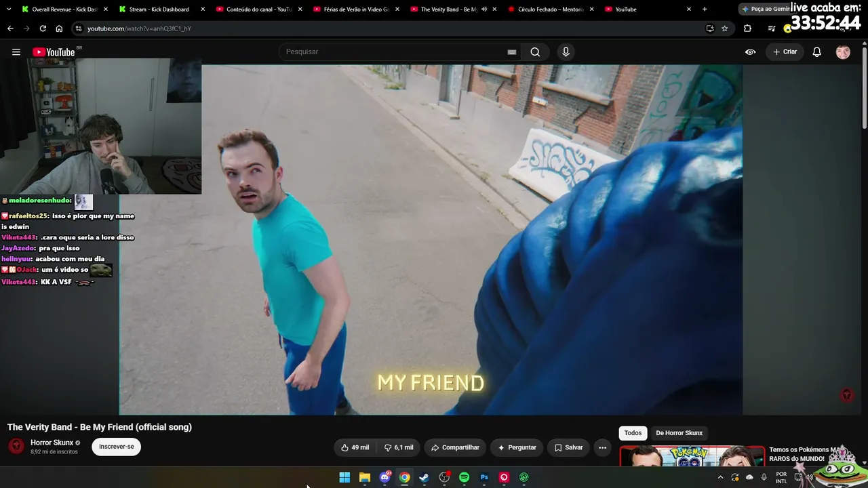This screenshot has height=488, width=868.
Task: Open the Criar create menu
Action: pos(785,52)
